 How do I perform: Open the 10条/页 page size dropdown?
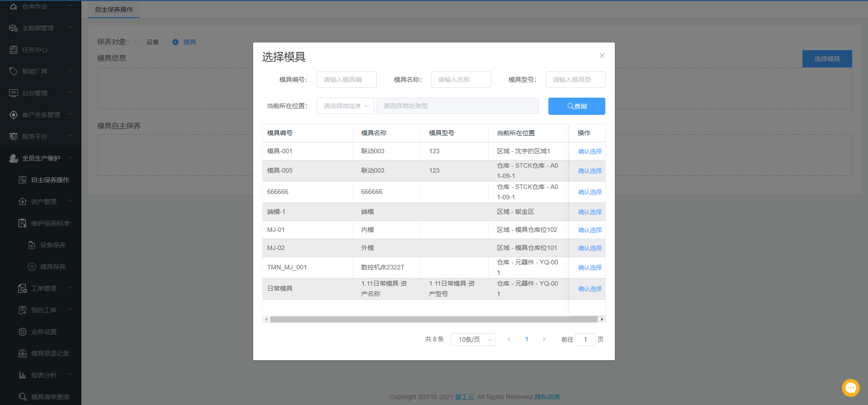473,339
